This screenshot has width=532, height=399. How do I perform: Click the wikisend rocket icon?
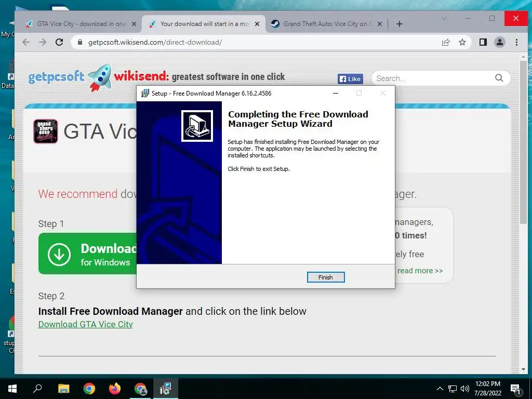(99, 78)
